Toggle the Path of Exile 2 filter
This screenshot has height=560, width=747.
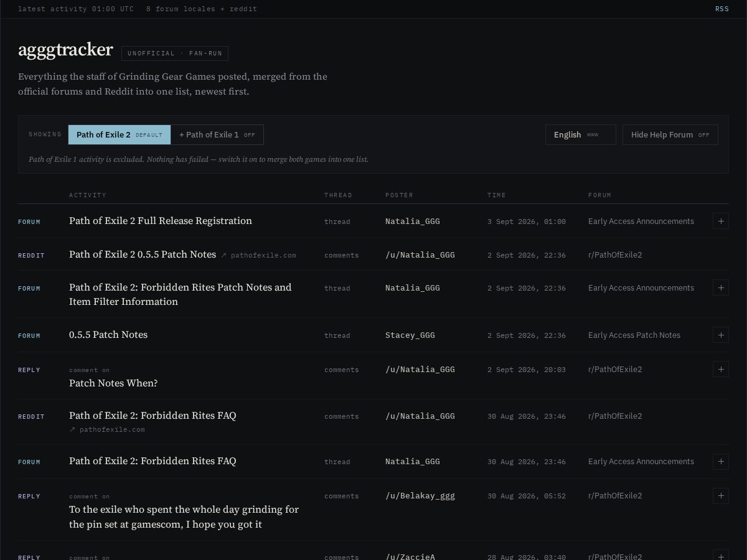pos(120,134)
